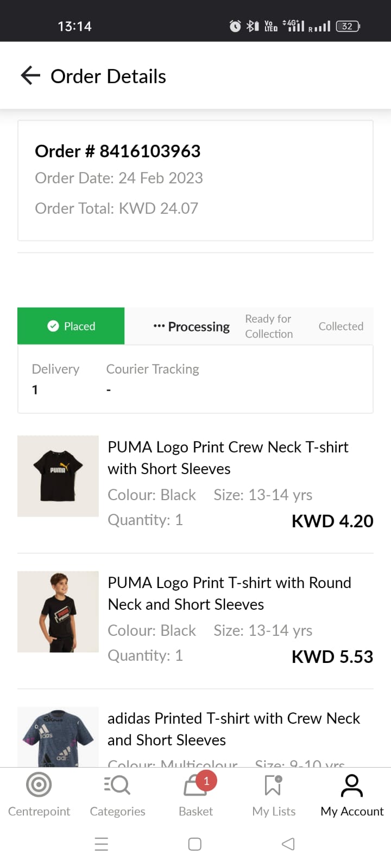Select the Placed status step
This screenshot has width=391, height=868.
(71, 326)
